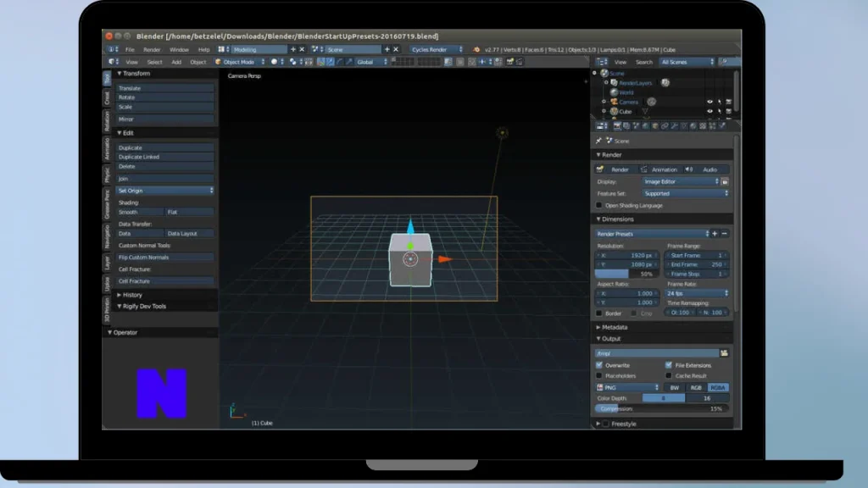Click the outliner editor type icon
Screen dimensions: 868x488
(602, 62)
